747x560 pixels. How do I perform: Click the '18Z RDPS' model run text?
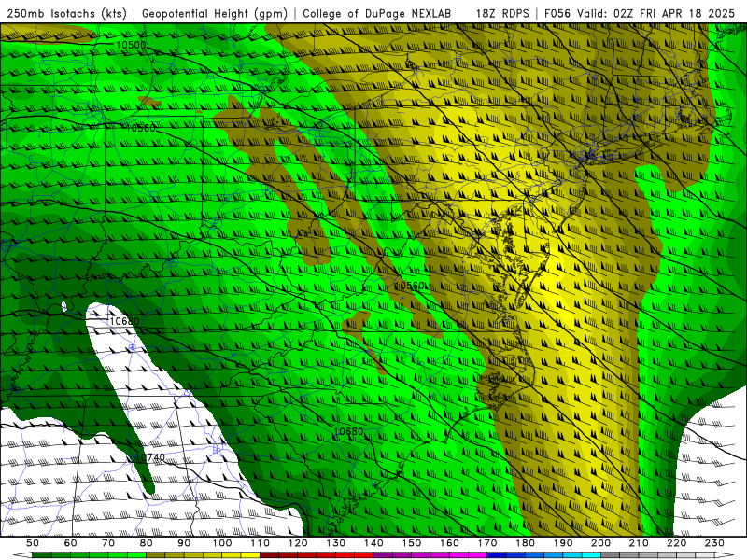coord(502,14)
